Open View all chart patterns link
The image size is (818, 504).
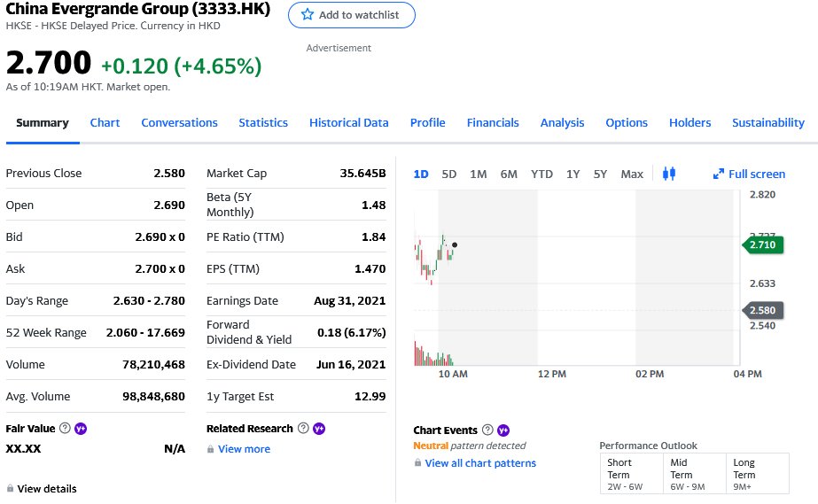point(480,463)
